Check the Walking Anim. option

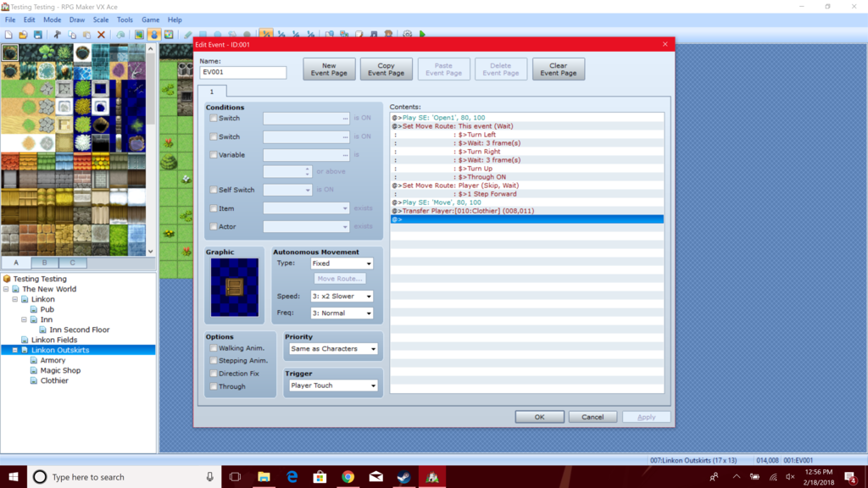point(214,348)
